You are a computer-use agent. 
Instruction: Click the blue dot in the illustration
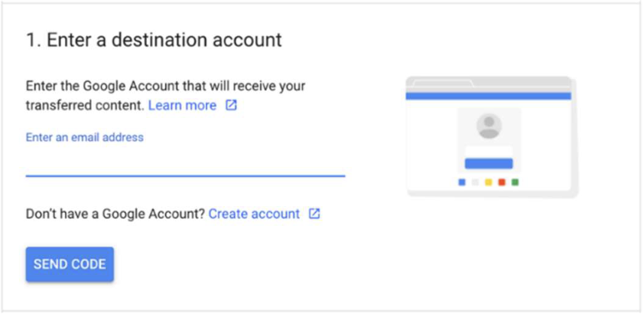[461, 182]
